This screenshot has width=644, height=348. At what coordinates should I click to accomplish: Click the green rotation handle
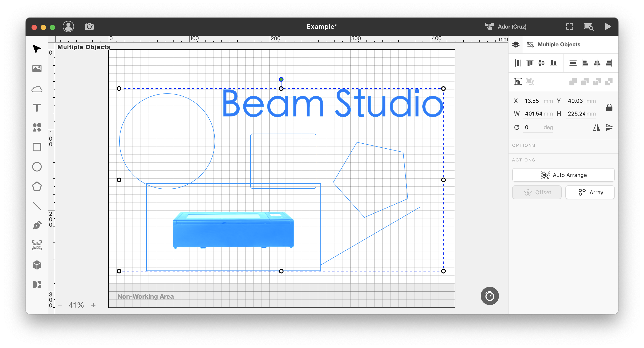click(x=281, y=79)
